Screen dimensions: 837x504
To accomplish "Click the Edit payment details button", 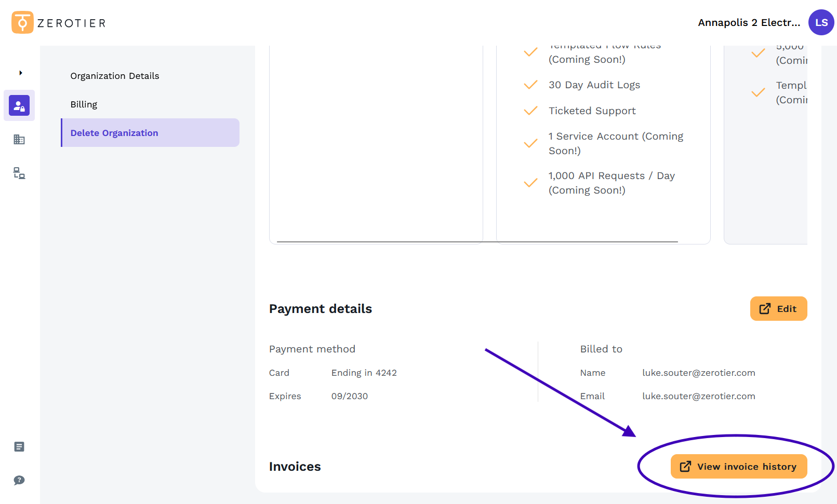I will point(778,308).
